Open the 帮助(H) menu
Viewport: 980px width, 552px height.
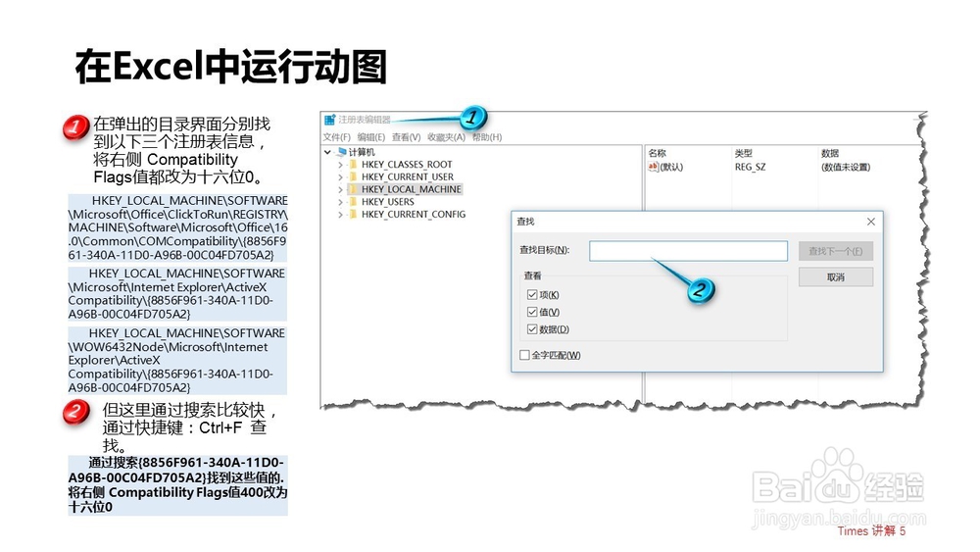[x=487, y=137]
